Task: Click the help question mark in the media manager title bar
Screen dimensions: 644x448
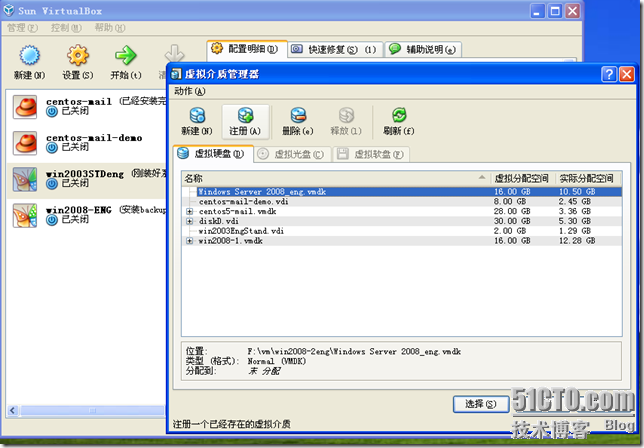Action: tap(609, 74)
